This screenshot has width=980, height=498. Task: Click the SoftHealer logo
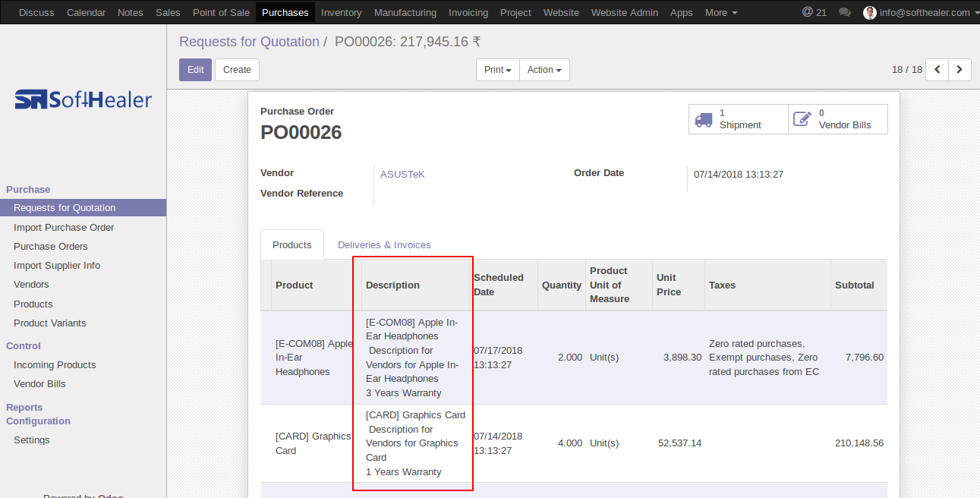pyautogui.click(x=84, y=99)
